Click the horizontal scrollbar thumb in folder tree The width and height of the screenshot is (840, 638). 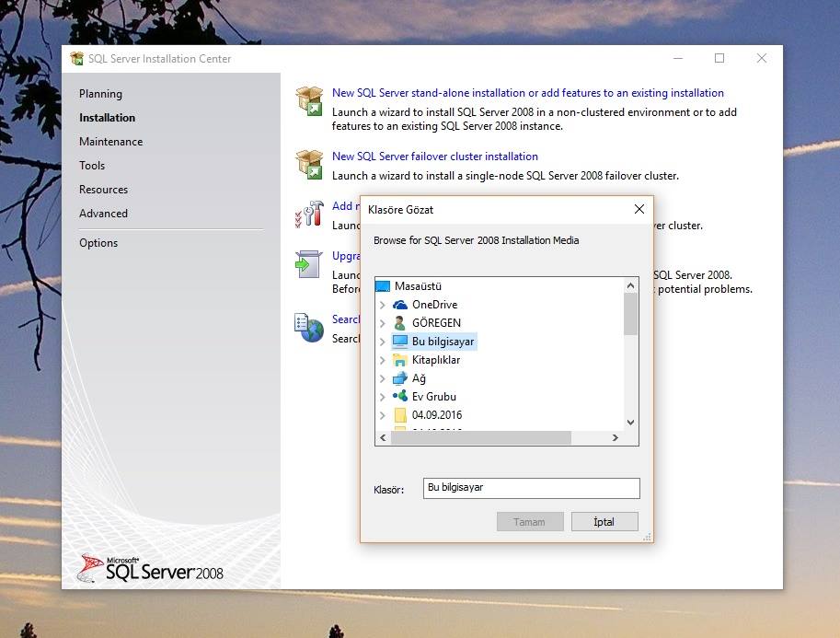tap(481, 438)
